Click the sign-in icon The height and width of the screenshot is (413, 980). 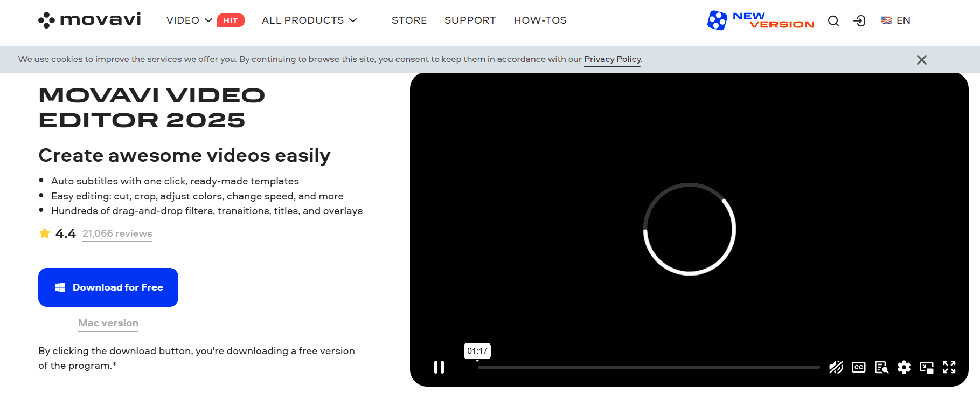[859, 21]
